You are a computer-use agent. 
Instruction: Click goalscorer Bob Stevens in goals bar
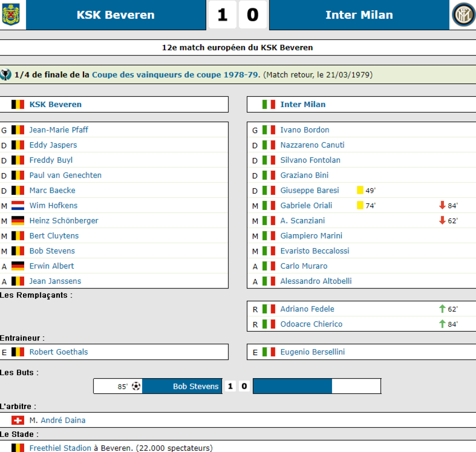[196, 386]
